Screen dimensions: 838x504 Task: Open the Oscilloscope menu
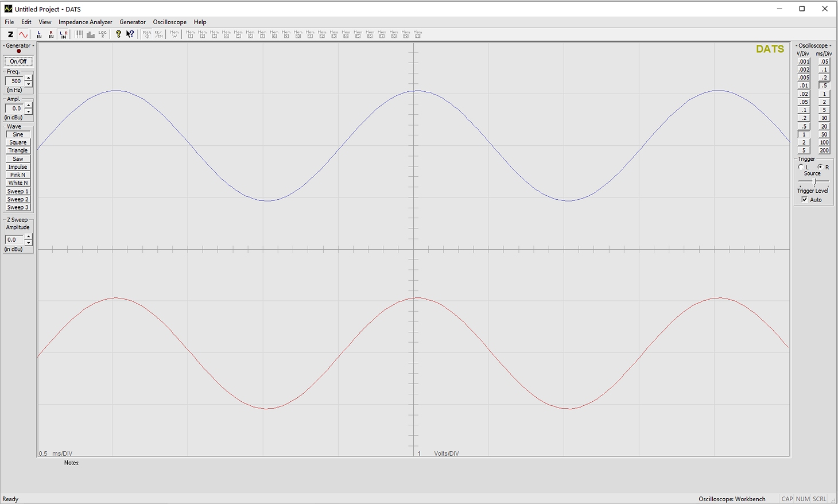[169, 22]
